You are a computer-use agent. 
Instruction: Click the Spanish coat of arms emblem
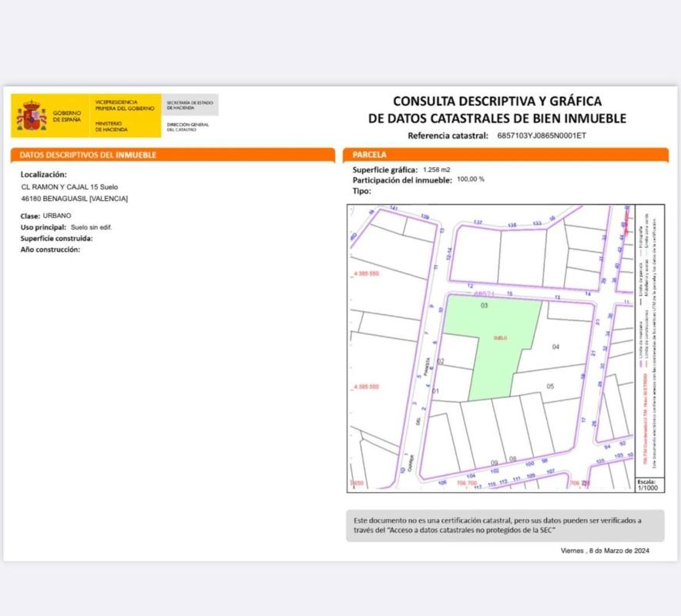pyautogui.click(x=32, y=116)
